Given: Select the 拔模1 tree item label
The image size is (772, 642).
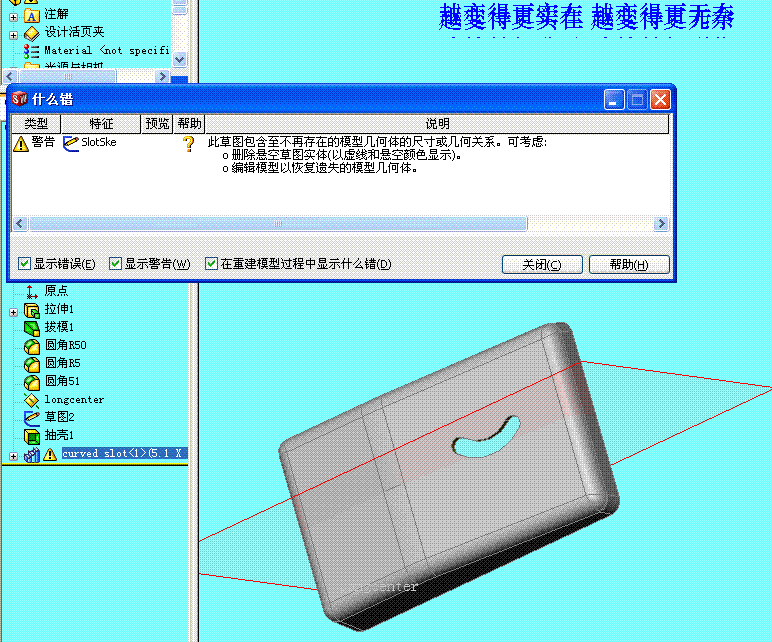Looking at the screenshot, I should coord(59,327).
